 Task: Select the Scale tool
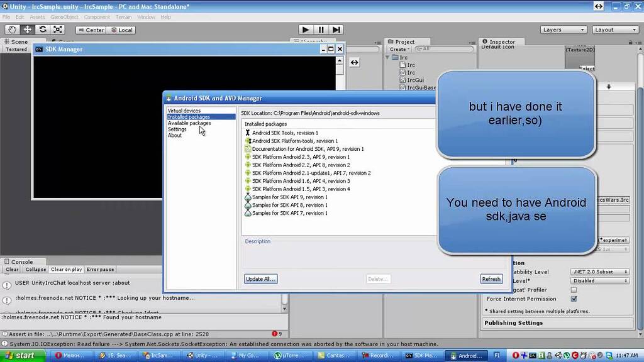[58, 30]
